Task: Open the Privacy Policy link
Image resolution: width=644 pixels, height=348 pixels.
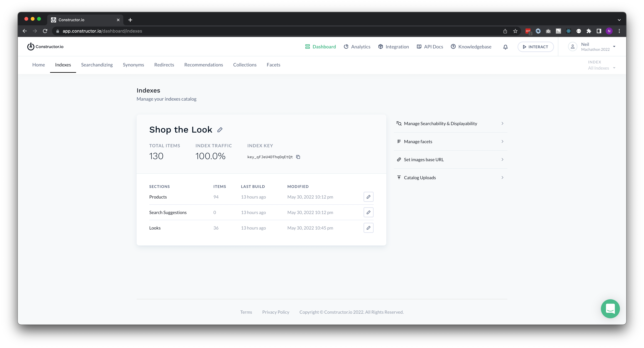Action: [276, 312]
